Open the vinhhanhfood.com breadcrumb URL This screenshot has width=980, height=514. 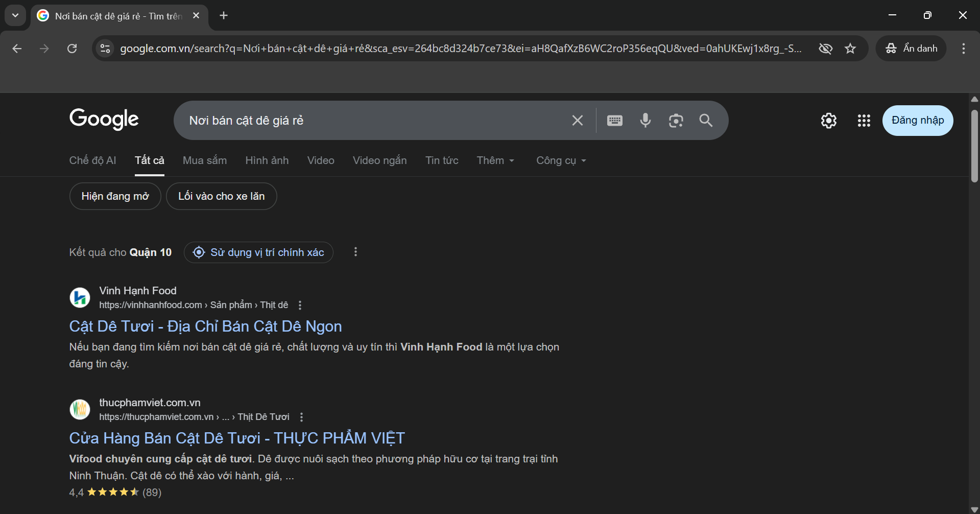tap(194, 305)
